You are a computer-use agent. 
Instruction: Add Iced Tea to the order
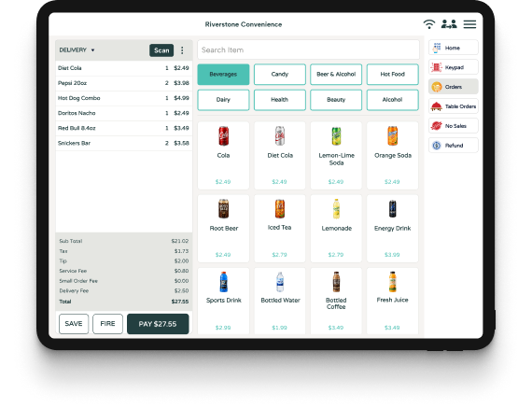[x=280, y=229]
